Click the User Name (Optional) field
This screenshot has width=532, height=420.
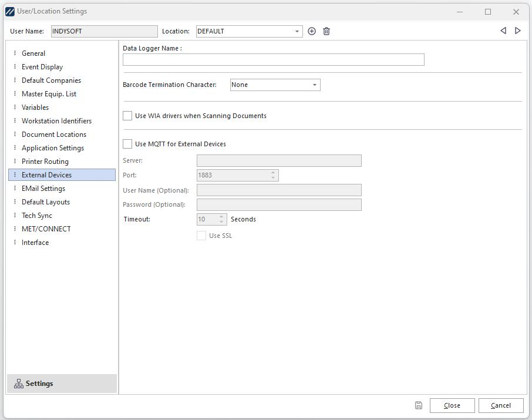click(279, 190)
